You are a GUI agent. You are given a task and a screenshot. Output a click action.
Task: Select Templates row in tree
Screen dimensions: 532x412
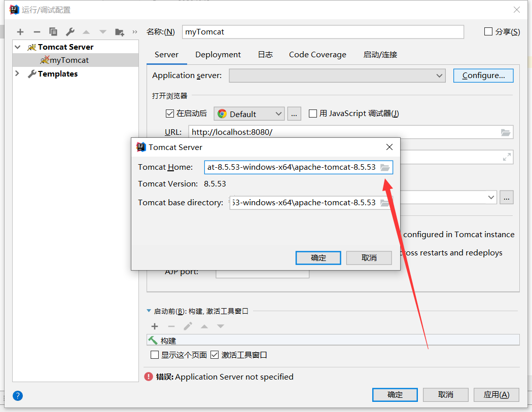(x=76, y=73)
